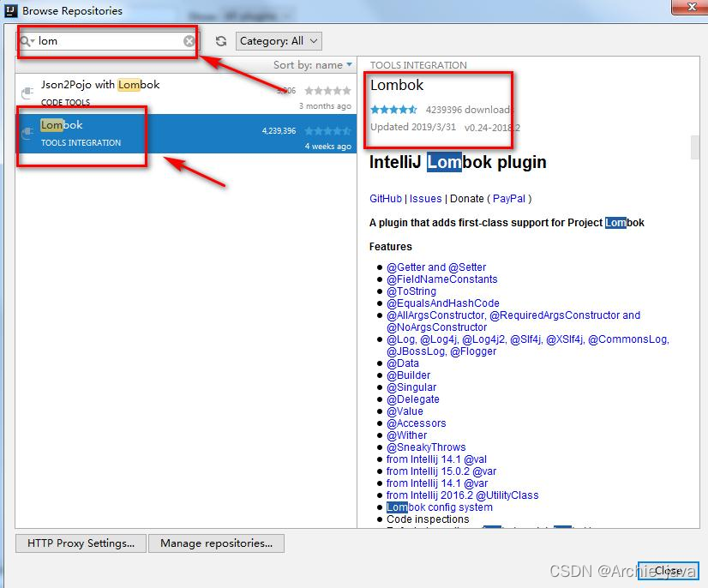Open the @FieldNameConstants link
The width and height of the screenshot is (708, 588).
442,279
